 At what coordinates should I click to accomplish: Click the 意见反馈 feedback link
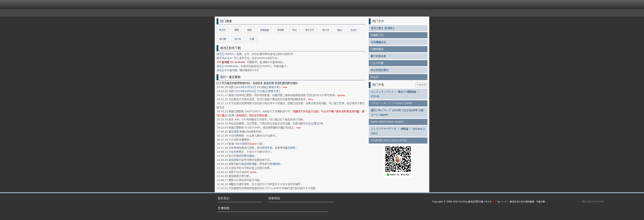click(x=268, y=83)
